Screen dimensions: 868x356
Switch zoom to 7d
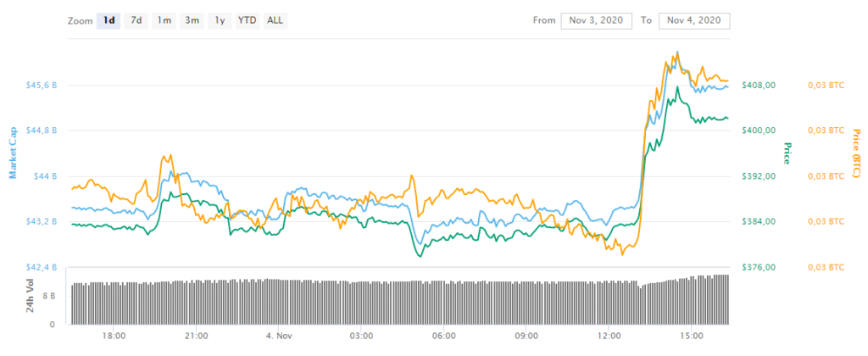(x=136, y=20)
